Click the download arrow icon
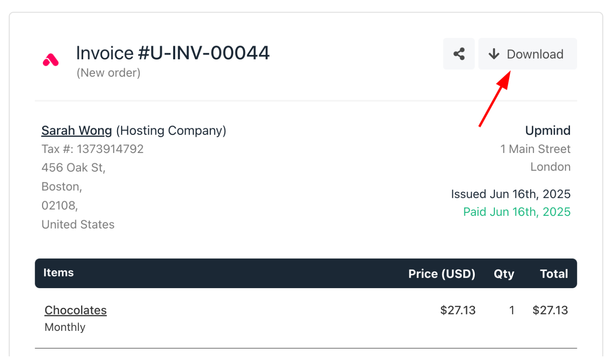612x364 pixels. [494, 54]
